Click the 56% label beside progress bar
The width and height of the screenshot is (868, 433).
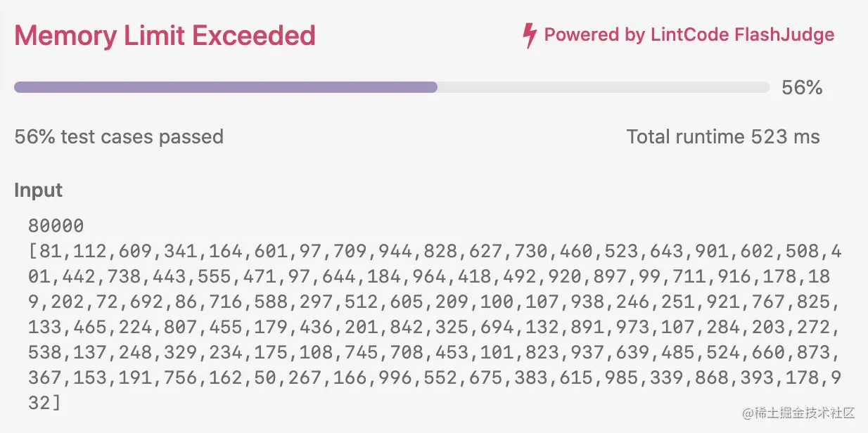tap(802, 88)
